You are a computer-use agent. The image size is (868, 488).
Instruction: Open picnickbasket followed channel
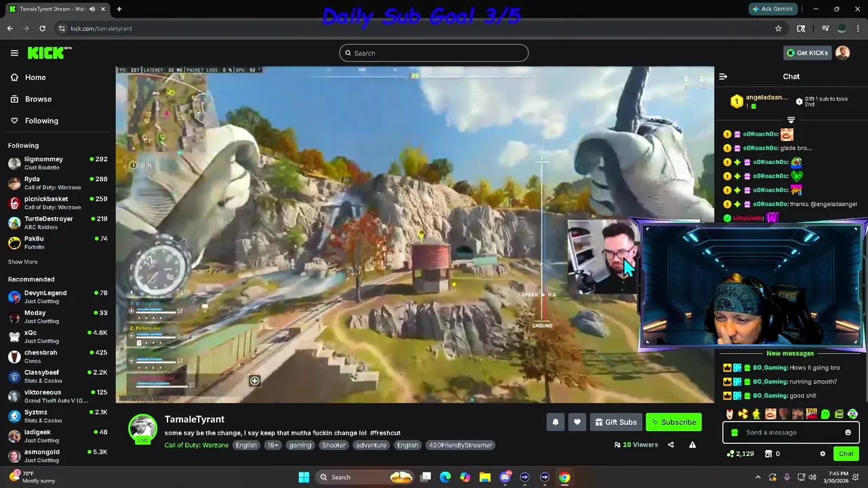click(x=58, y=203)
